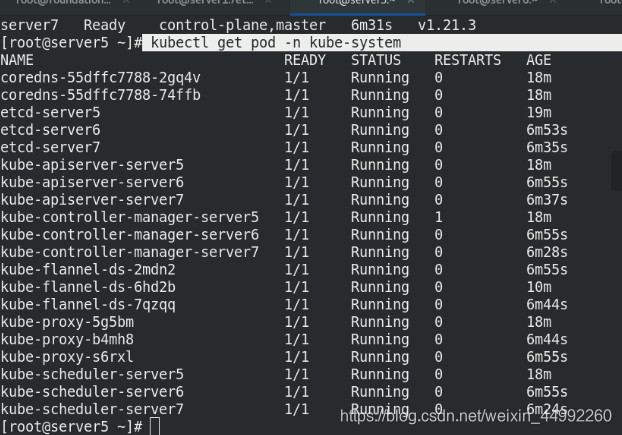Click the READY column header

tap(305, 60)
